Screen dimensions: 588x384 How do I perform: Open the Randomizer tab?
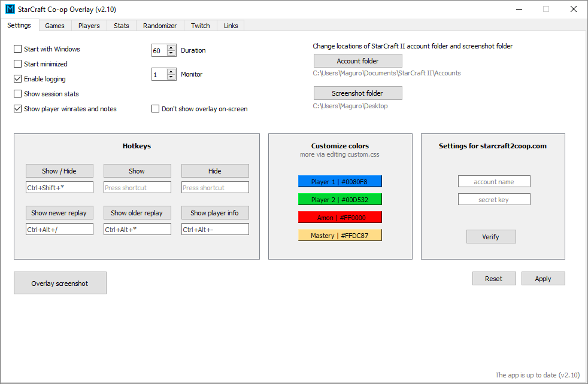coord(160,26)
